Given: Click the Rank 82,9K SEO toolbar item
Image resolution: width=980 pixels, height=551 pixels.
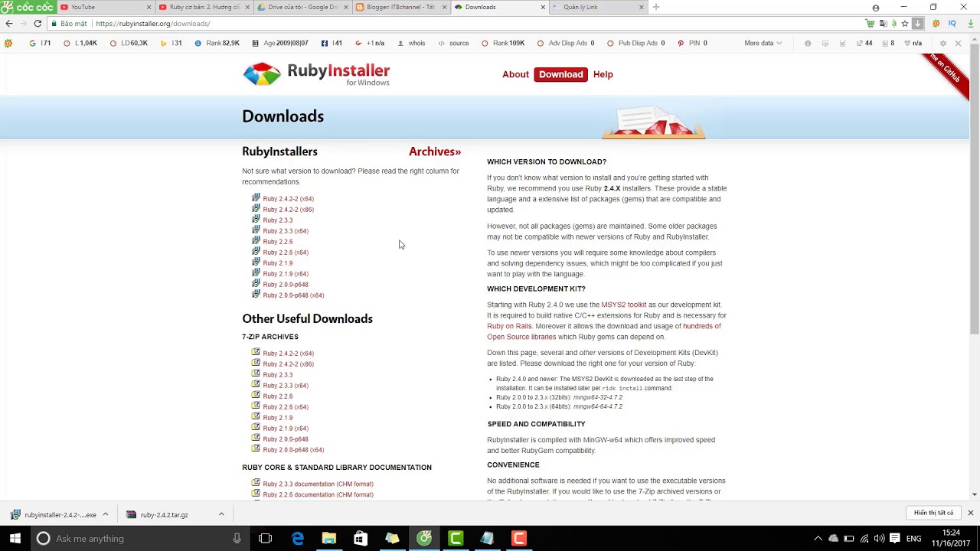Looking at the screenshot, I should (217, 44).
